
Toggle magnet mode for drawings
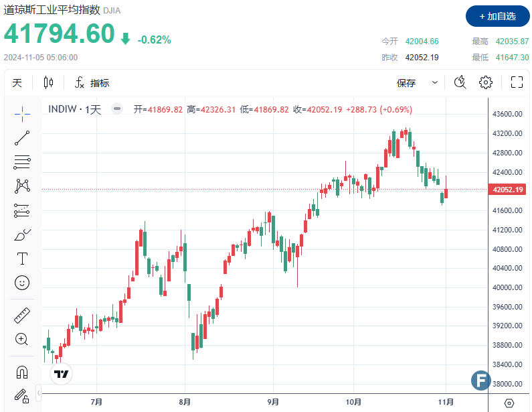(x=22, y=372)
